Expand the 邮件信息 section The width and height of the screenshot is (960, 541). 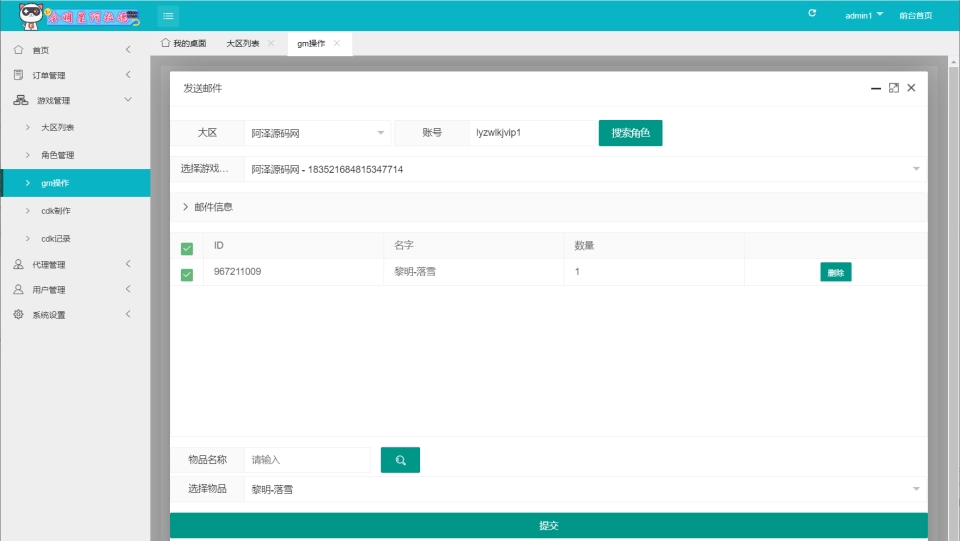tap(549, 207)
